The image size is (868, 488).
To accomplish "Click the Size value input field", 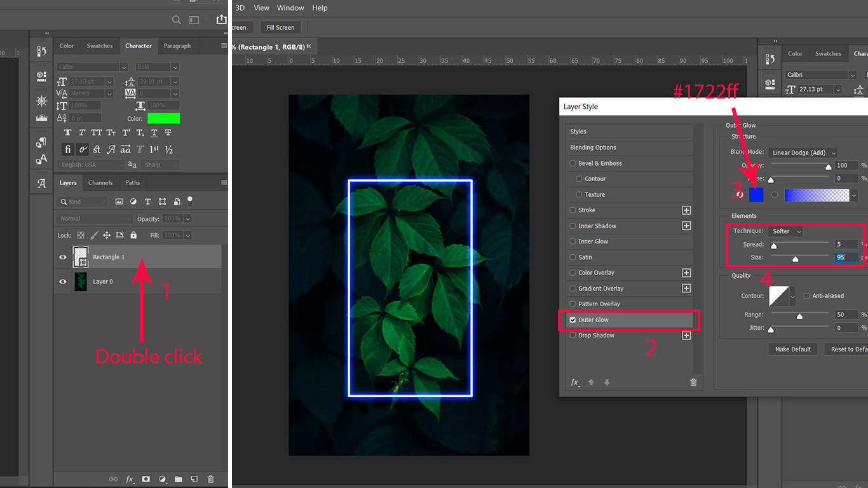I will [x=846, y=257].
